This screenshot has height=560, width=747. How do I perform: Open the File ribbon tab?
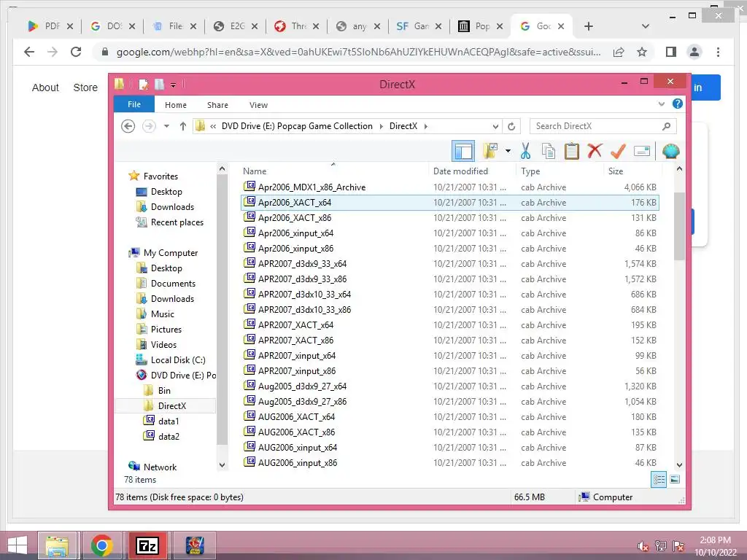(x=134, y=104)
